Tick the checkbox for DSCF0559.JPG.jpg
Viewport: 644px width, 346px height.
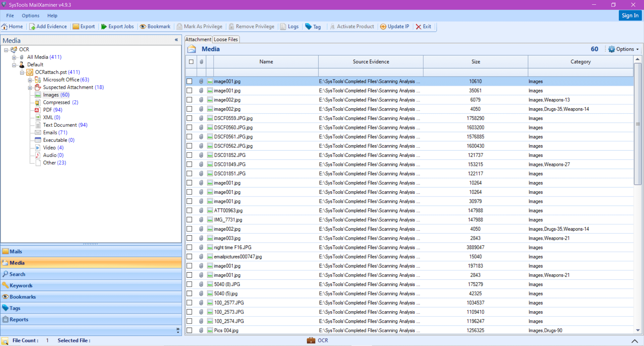(x=190, y=118)
